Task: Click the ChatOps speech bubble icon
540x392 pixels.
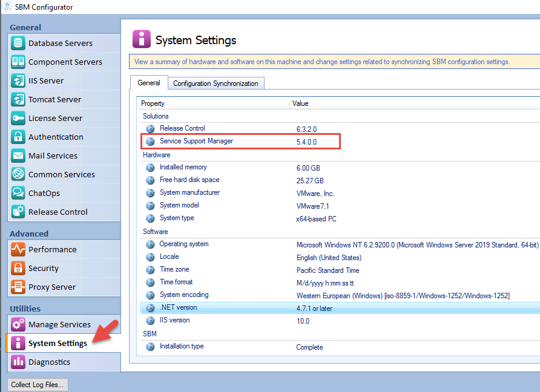Action: (x=18, y=193)
